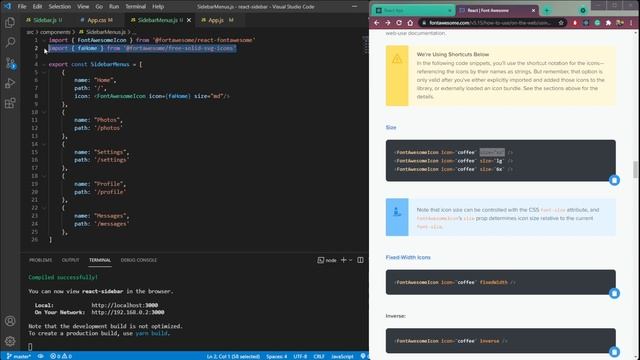Close the SidebarMenus.js editor tab
The height and width of the screenshot is (360, 640).
tap(189, 20)
